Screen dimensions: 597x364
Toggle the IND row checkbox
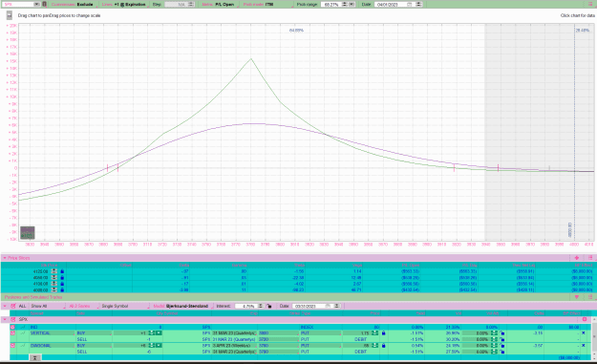click(x=12, y=327)
